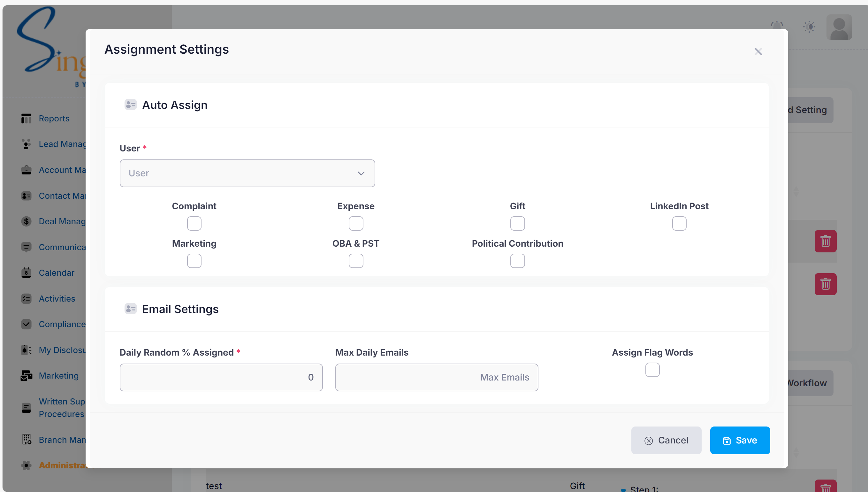Open Lead Management menu item
Screen dimensions: 868x492
coord(62,144)
